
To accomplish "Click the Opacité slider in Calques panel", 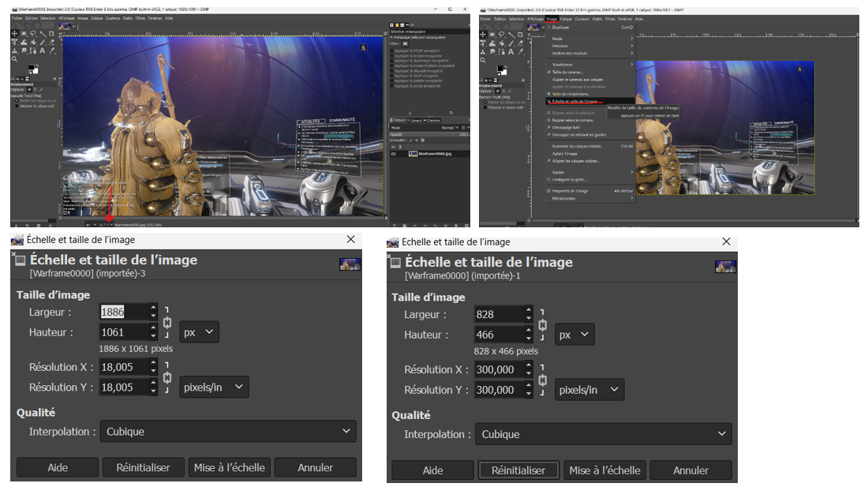I will point(429,134).
